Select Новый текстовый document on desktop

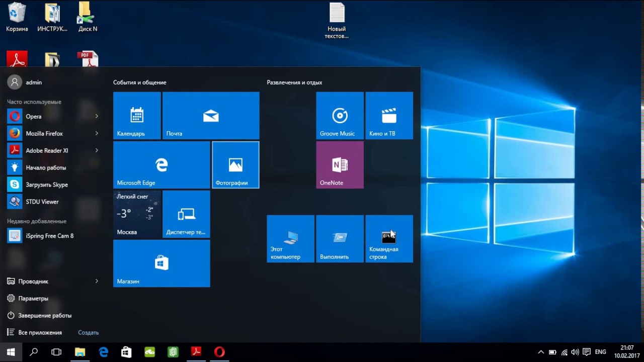[x=337, y=21]
